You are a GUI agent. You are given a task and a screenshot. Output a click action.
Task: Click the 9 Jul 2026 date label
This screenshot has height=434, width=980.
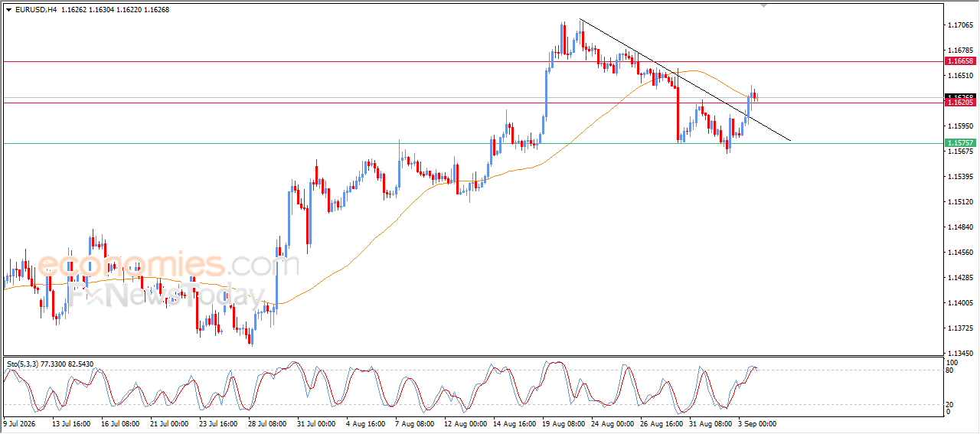pos(19,423)
